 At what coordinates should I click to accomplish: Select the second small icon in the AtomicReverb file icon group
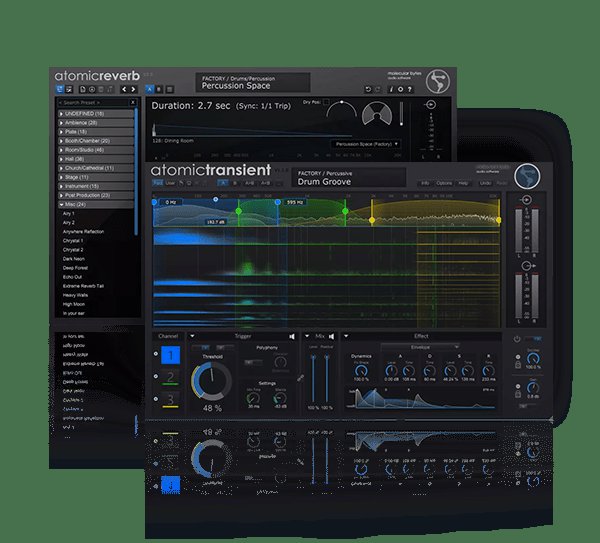click(x=92, y=90)
